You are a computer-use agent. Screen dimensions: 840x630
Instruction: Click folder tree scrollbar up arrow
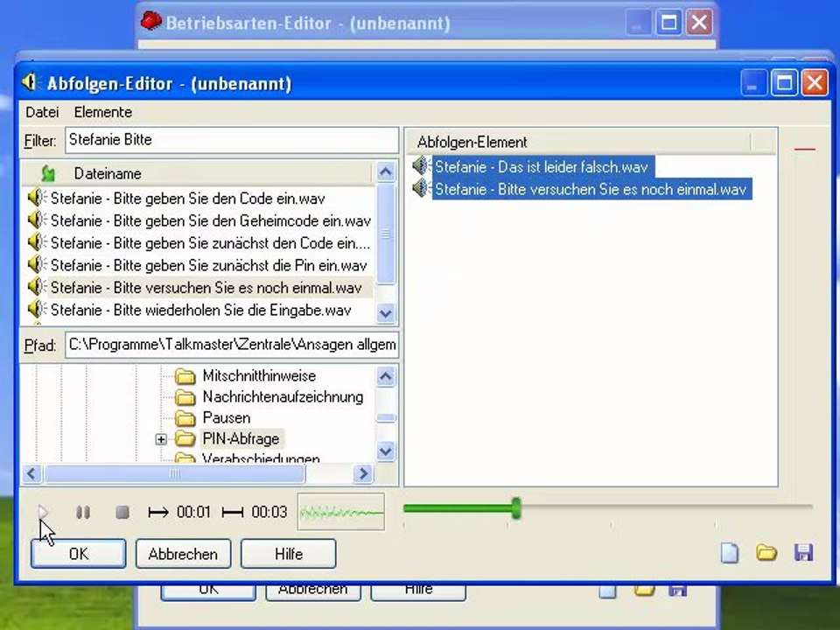coord(386,376)
